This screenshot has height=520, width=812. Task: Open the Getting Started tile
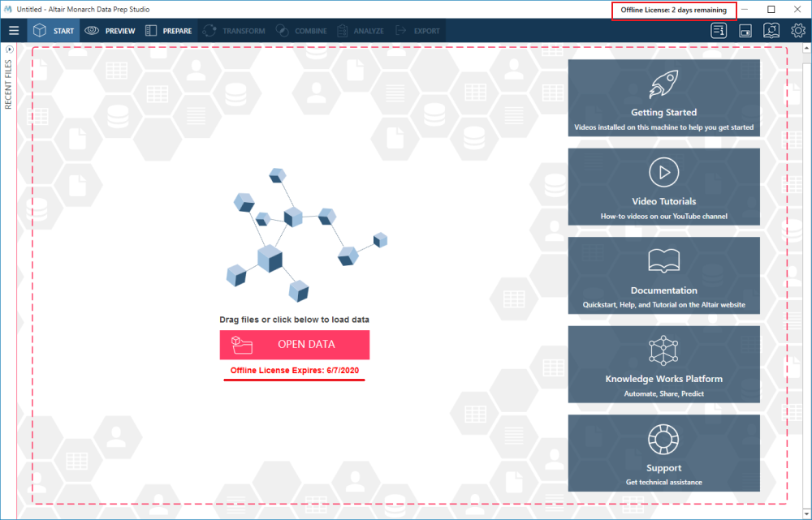[663, 97]
